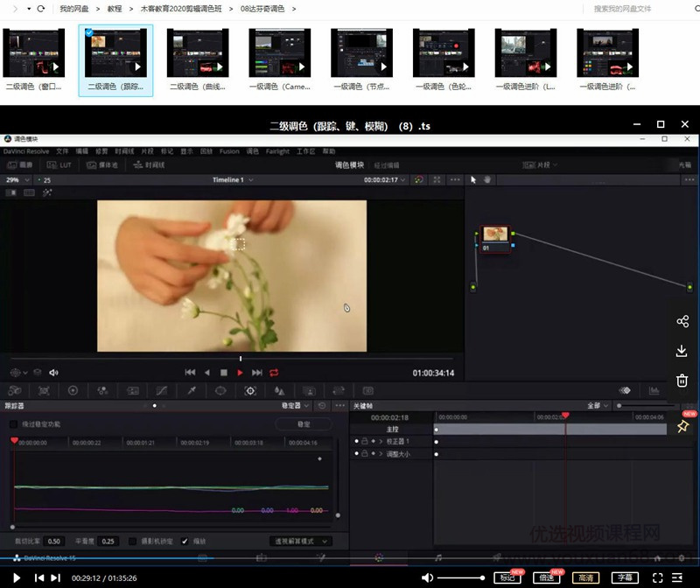Open the Curves palette icon

pyautogui.click(x=161, y=391)
